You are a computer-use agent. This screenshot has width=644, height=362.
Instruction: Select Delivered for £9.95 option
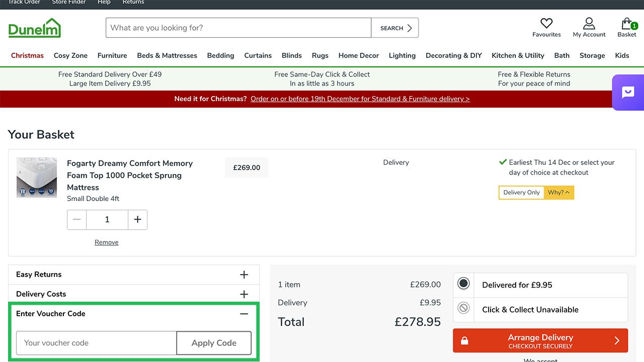point(540,285)
